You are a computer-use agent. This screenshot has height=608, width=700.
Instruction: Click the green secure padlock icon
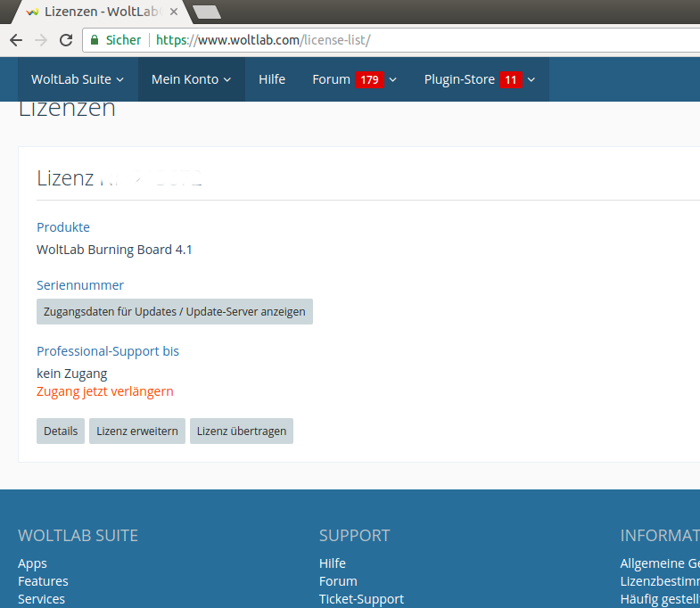coord(95,40)
